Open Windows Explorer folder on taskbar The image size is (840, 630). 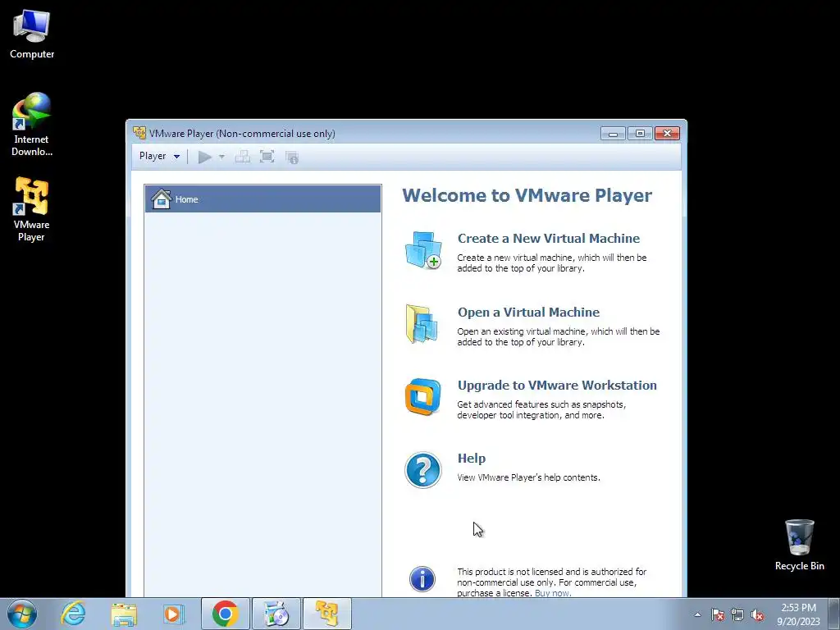tap(124, 614)
